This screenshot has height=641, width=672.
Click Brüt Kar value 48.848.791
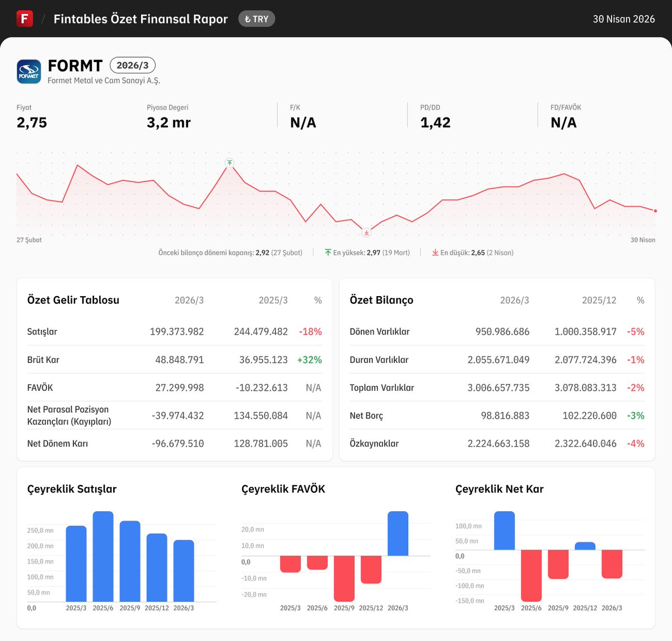pos(179,359)
